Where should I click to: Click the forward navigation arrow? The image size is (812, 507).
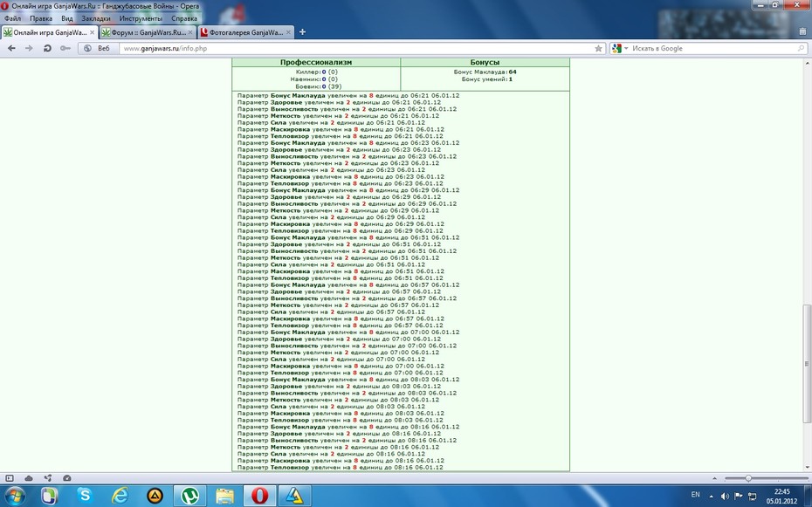(x=29, y=48)
